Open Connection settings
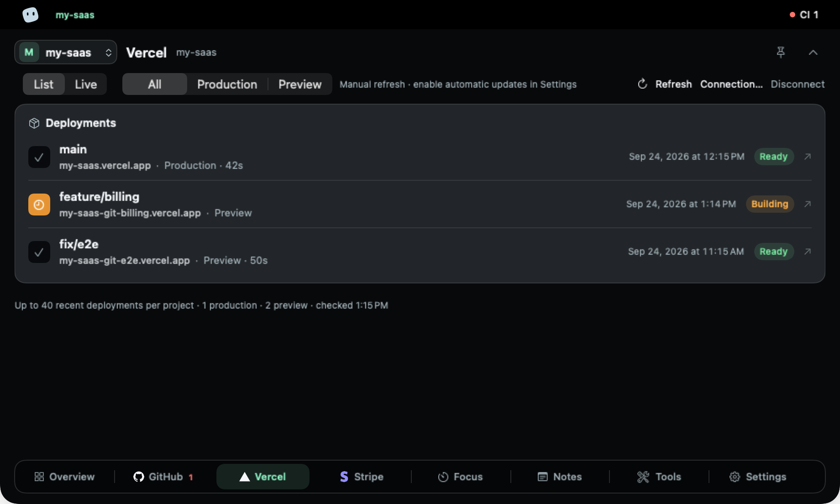This screenshot has height=504, width=840. coord(731,84)
